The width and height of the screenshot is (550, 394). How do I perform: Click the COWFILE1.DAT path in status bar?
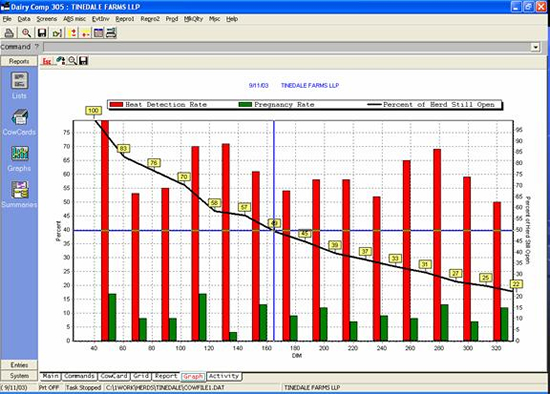(165, 388)
